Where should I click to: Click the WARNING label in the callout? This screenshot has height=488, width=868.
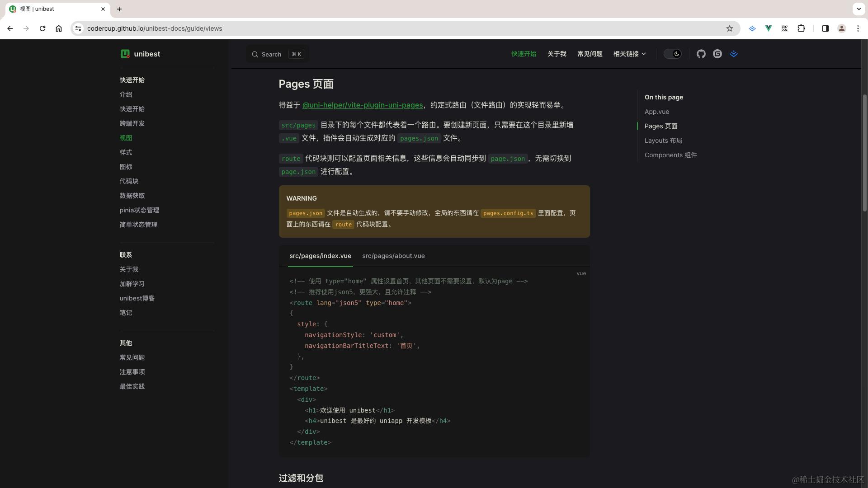tap(302, 199)
